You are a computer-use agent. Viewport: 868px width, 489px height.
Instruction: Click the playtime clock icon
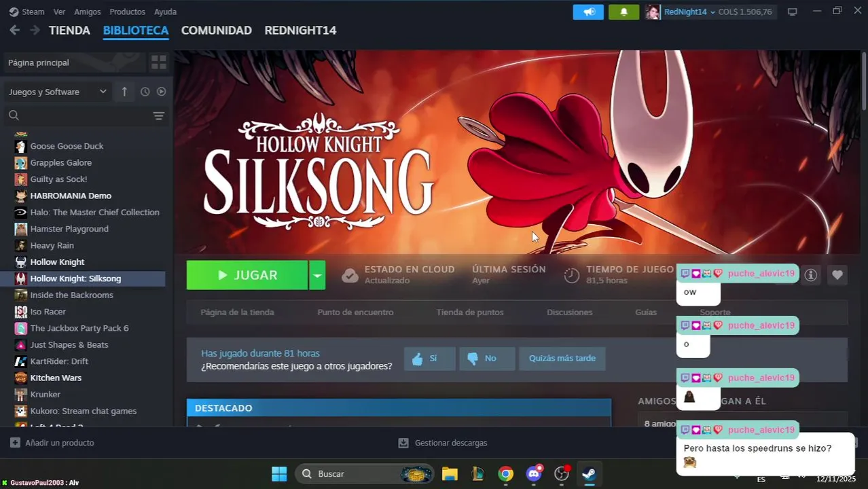[x=572, y=275]
